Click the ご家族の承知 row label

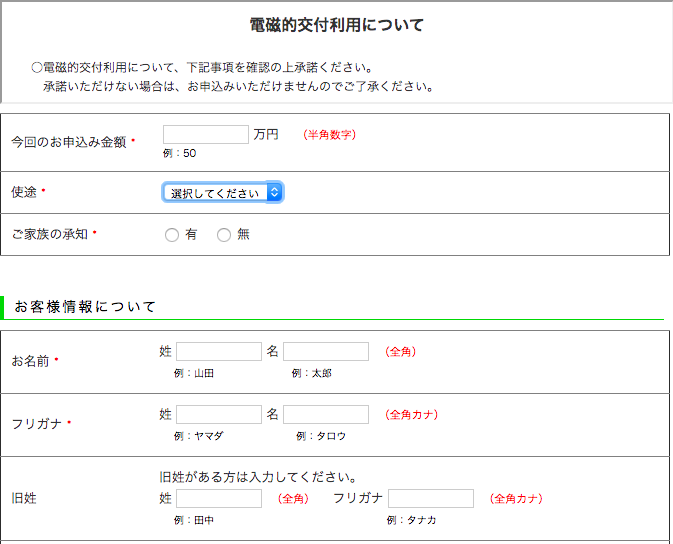pos(50,234)
